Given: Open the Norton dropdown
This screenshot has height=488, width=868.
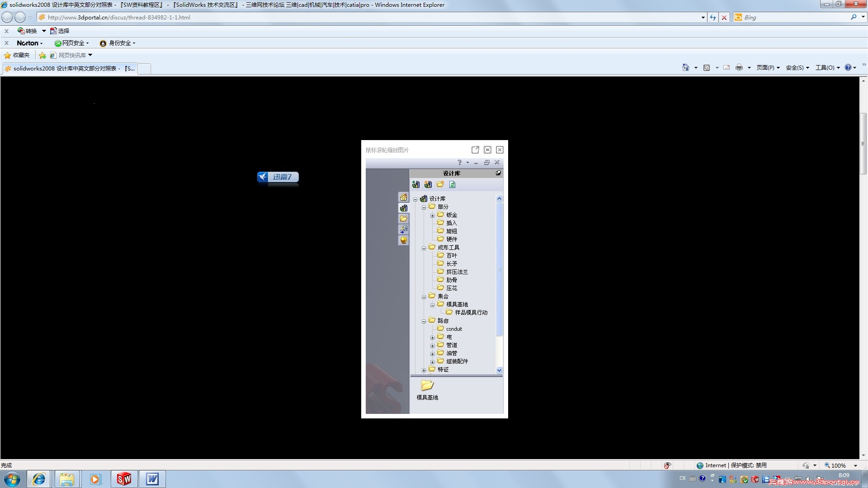Looking at the screenshot, I should pos(30,43).
